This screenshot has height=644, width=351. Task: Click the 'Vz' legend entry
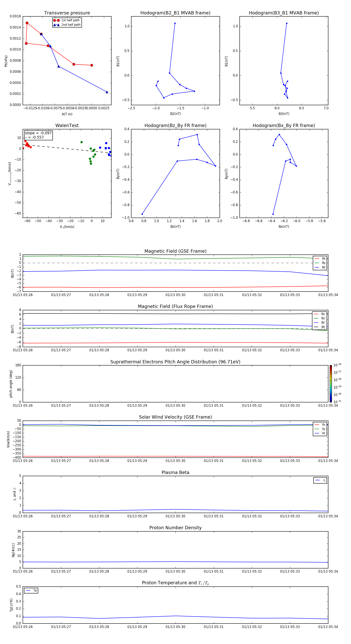click(320, 433)
